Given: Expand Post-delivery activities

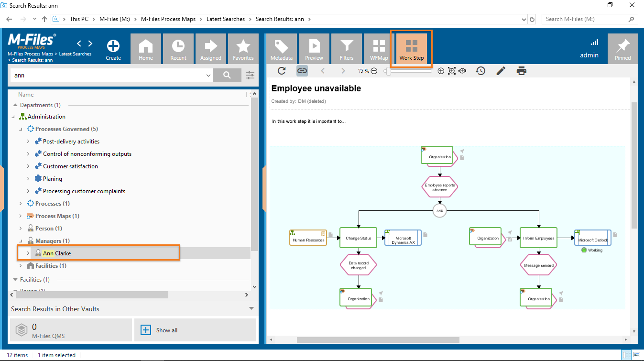Looking at the screenshot, I should point(28,142).
